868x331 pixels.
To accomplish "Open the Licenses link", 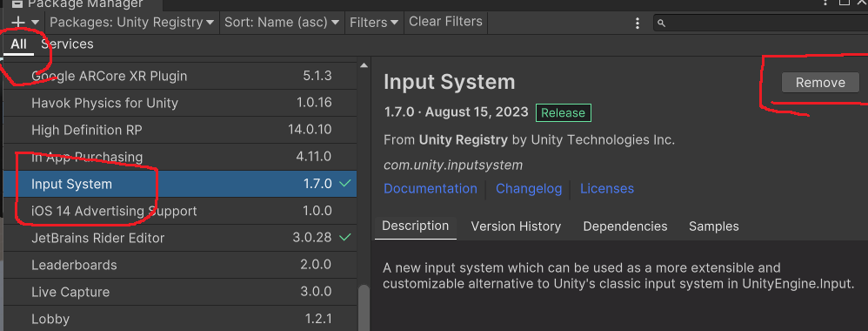I will tap(607, 188).
